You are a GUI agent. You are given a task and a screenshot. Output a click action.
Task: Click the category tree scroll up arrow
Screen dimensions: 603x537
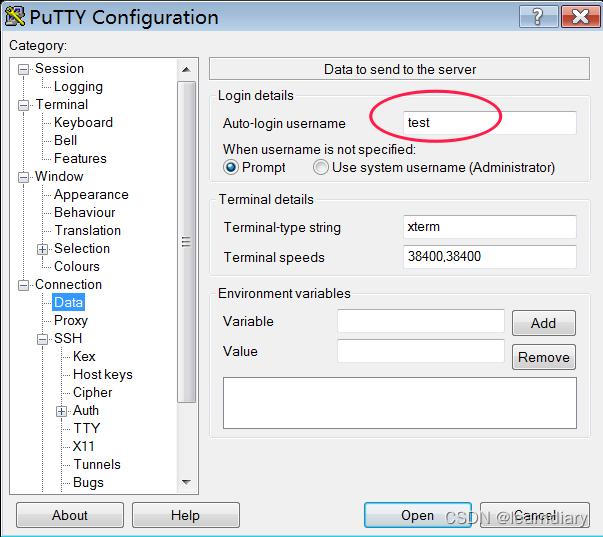187,70
